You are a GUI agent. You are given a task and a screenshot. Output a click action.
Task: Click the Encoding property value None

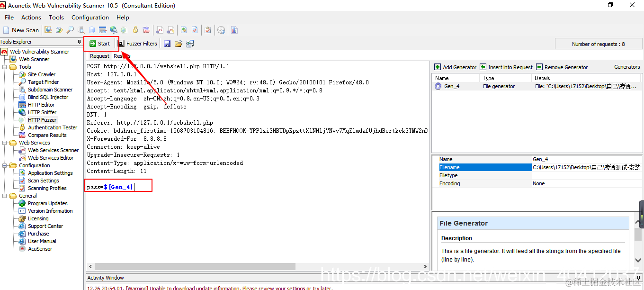coord(587,183)
